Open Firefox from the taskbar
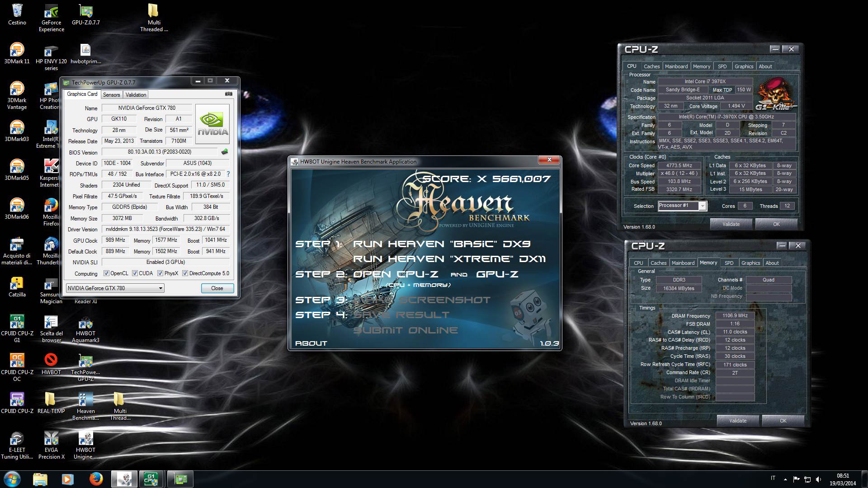This screenshot has height=488, width=868. coord(96,479)
